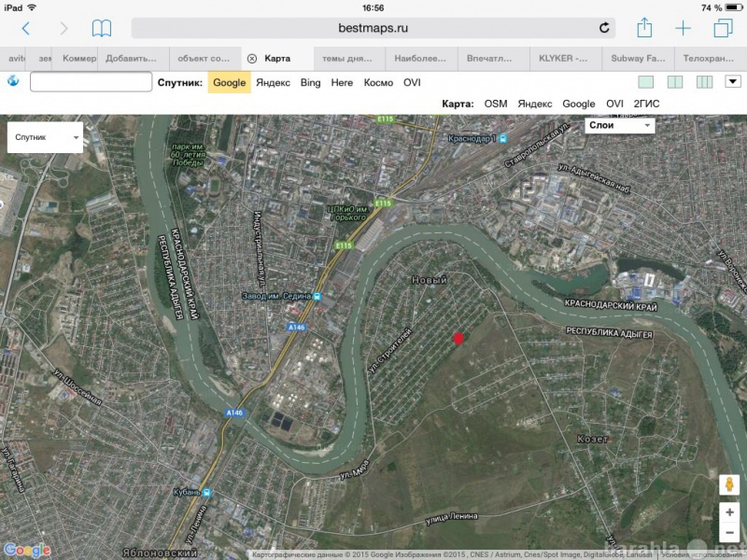Click the Ставропольская ул. street label
The height and width of the screenshot is (560, 747).
coord(537,147)
